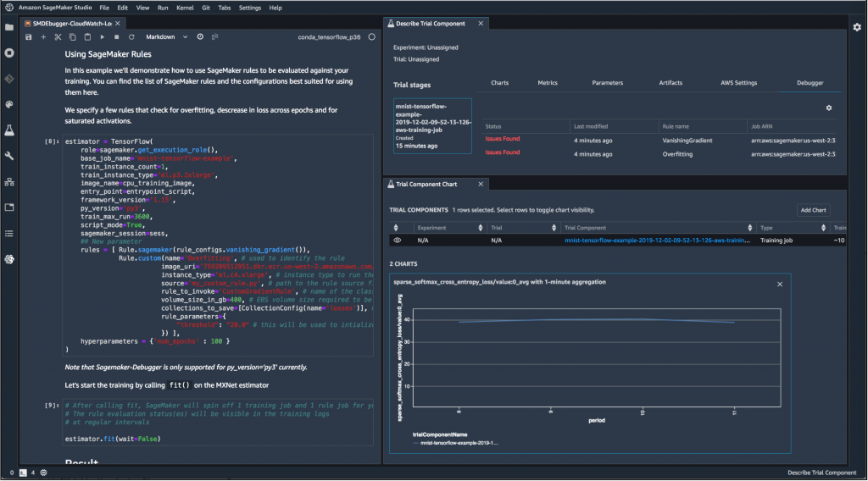
Task: Click the Add Chart button
Action: coord(813,210)
